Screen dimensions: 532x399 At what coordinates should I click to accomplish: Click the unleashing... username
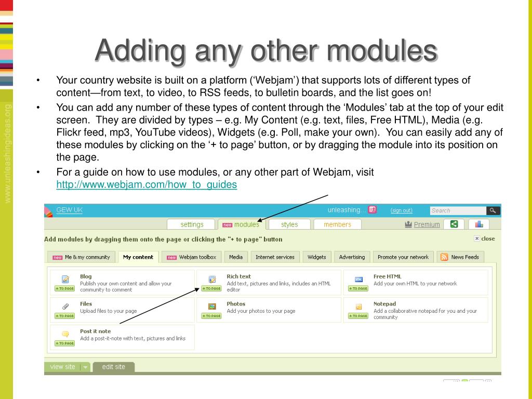tap(347, 210)
